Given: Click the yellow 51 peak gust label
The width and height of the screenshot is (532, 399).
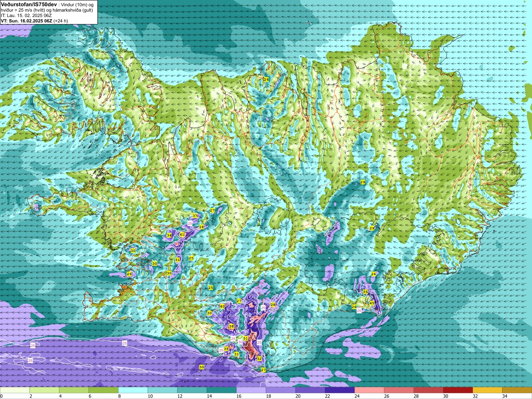Looking at the screenshot, I should tap(246, 338).
